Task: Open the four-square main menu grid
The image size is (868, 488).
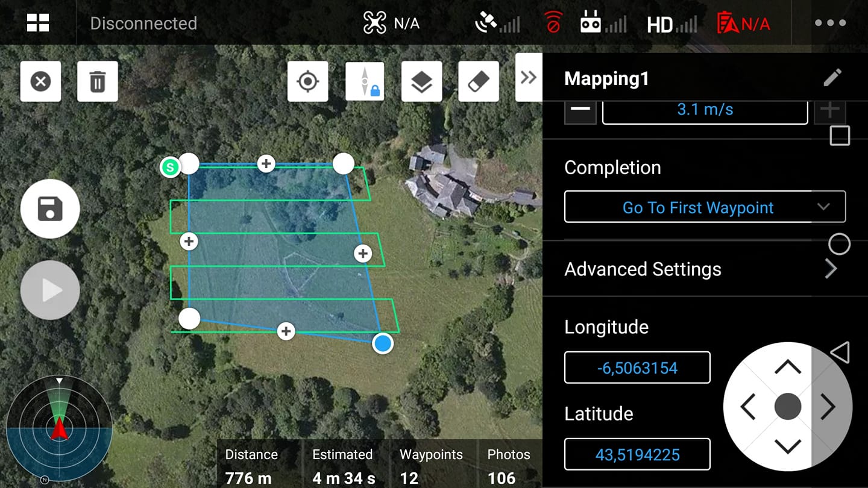Action: click(x=38, y=23)
